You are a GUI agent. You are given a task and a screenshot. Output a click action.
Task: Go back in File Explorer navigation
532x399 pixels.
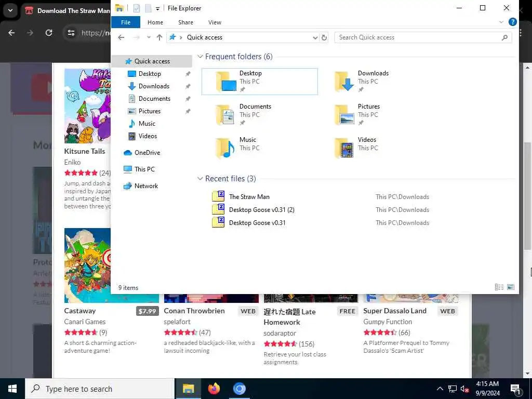click(121, 37)
